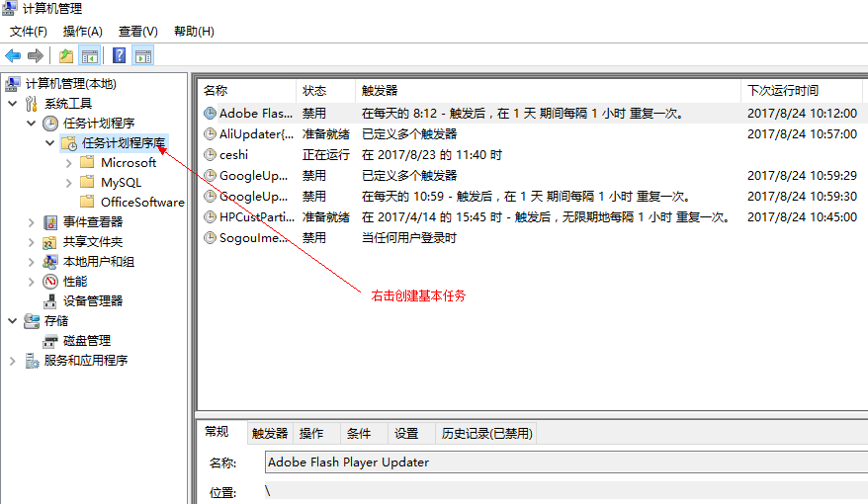Collapse the 系统工具 tree node
Image resolution: width=868 pixels, height=504 pixels.
[x=13, y=104]
